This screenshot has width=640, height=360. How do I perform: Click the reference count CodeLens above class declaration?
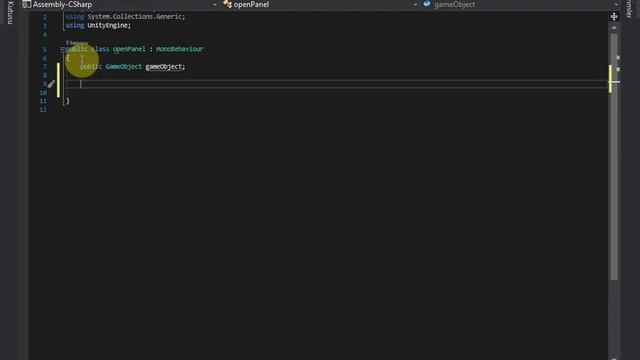76,42
